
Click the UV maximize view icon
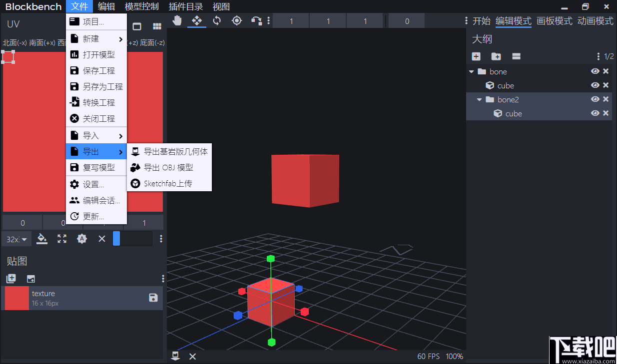point(62,239)
